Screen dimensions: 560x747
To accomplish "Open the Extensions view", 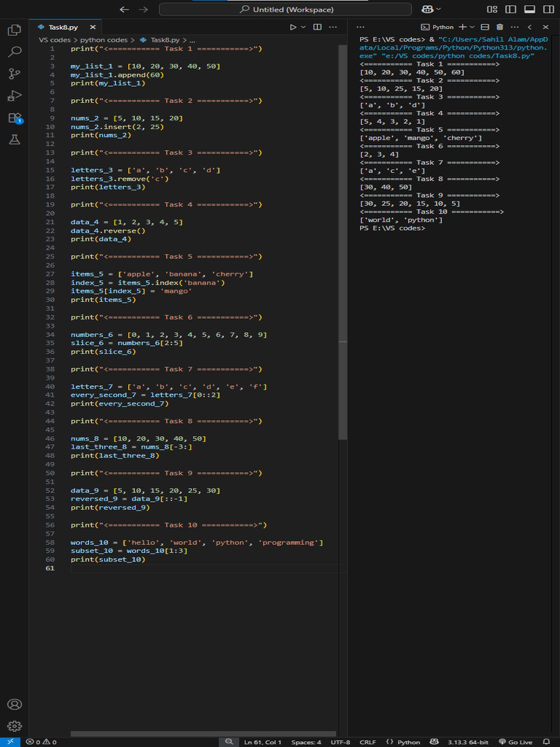I will pyautogui.click(x=14, y=117).
